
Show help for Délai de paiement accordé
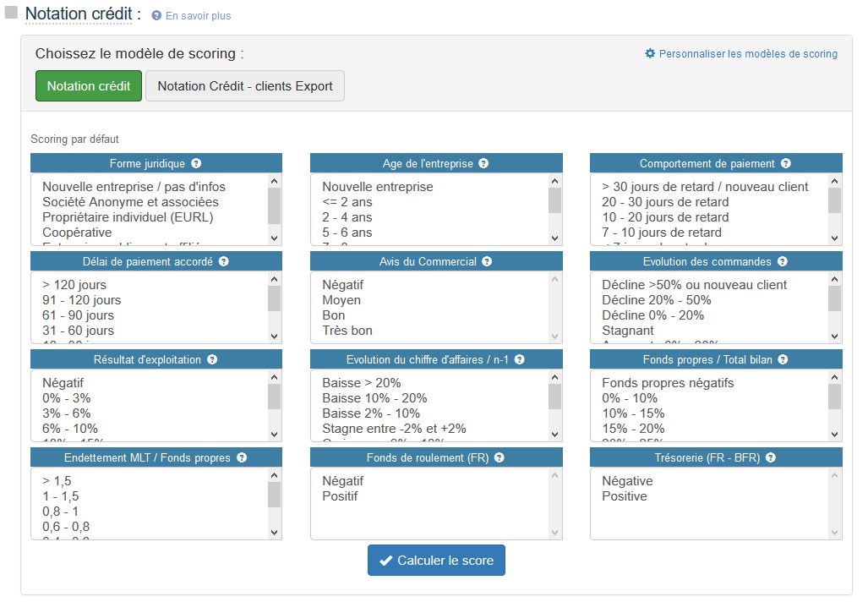(x=223, y=262)
